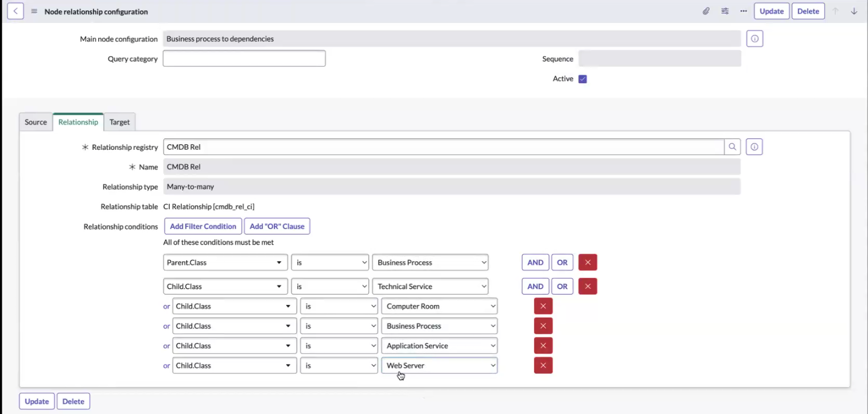Click the Delete button in header

(808, 11)
